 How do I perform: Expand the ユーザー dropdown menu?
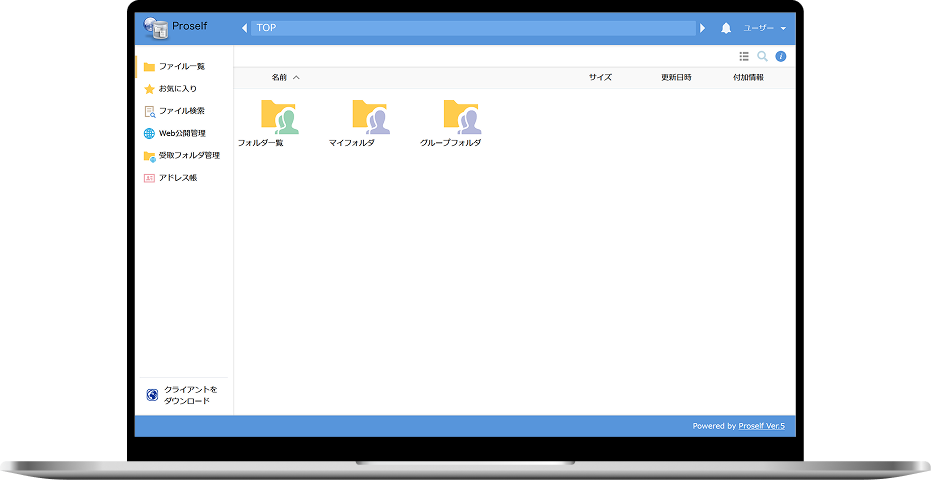coord(764,28)
